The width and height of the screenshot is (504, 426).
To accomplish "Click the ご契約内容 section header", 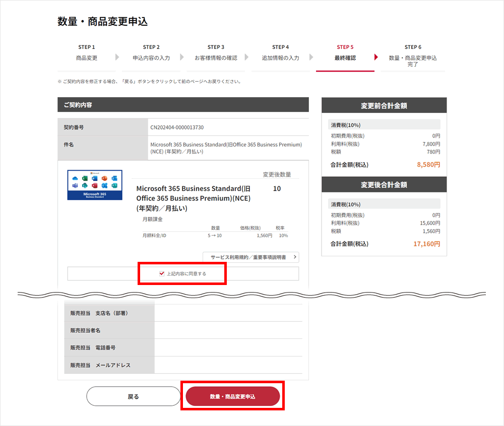I will click(x=183, y=105).
